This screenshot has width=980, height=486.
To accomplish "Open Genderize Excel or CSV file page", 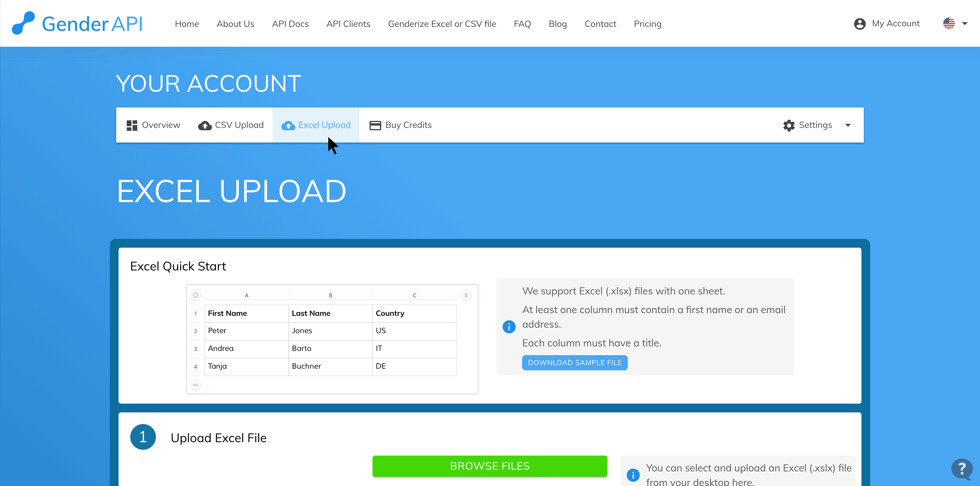I will tap(442, 24).
